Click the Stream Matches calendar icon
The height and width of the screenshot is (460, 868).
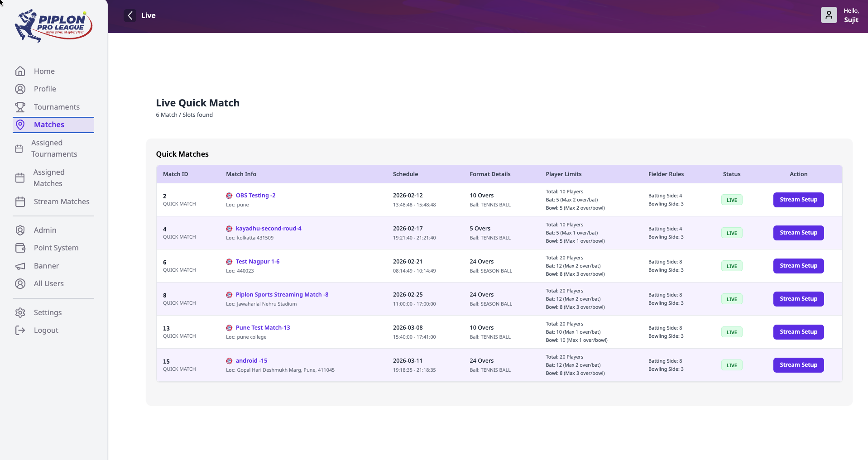coord(20,201)
